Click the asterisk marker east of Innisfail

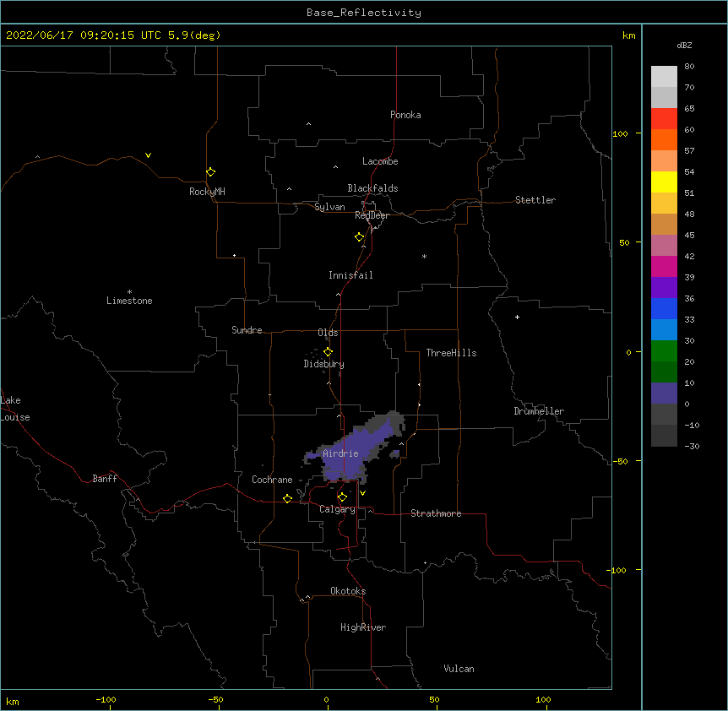tap(424, 257)
